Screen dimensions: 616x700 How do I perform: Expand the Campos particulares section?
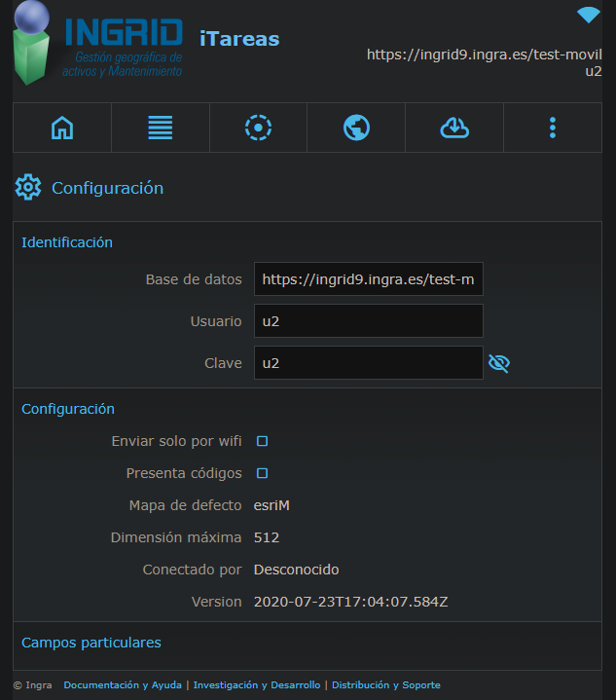pos(91,643)
